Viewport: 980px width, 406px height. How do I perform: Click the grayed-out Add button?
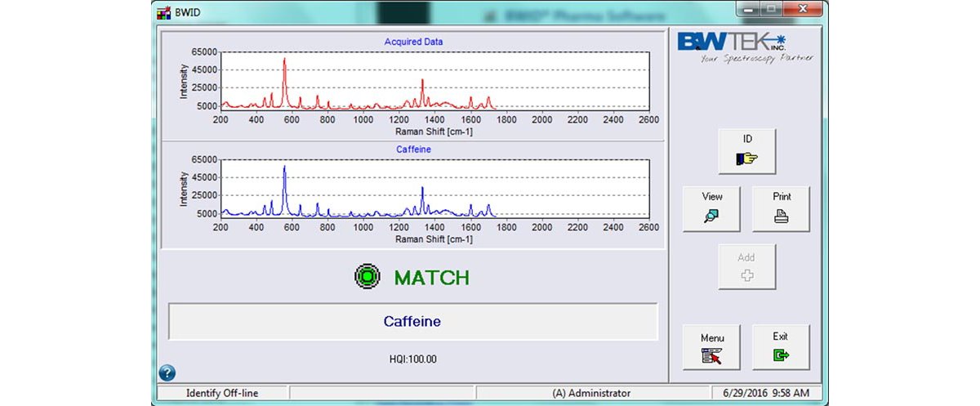(x=747, y=267)
